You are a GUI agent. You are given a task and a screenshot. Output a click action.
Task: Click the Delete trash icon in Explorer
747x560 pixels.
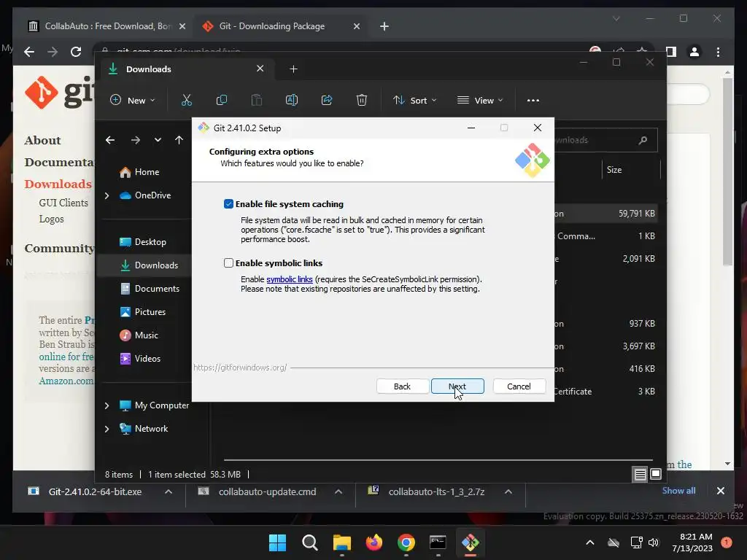point(362,100)
